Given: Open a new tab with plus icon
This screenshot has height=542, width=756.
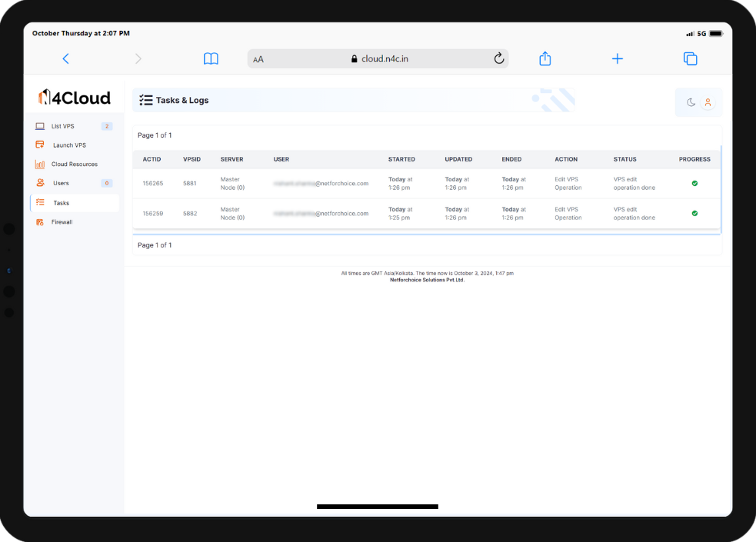Looking at the screenshot, I should (617, 59).
